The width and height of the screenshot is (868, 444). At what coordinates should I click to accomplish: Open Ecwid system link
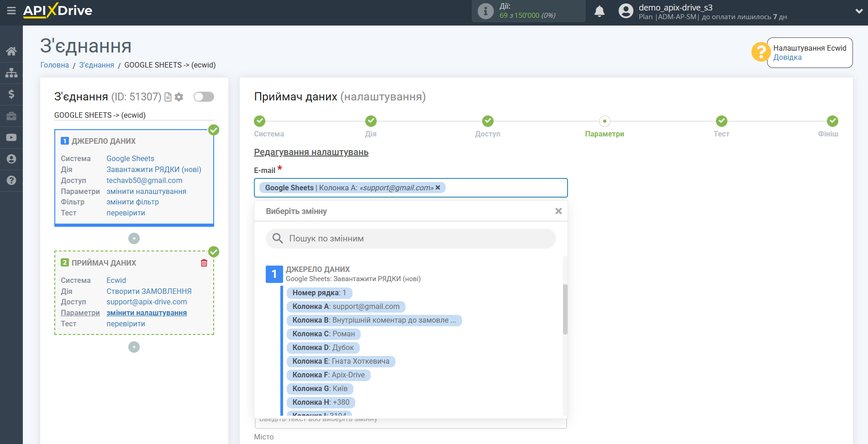coord(116,280)
